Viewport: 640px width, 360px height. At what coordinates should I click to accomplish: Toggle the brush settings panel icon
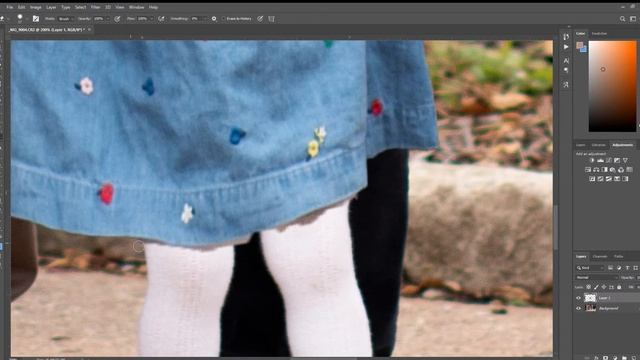tap(36, 19)
